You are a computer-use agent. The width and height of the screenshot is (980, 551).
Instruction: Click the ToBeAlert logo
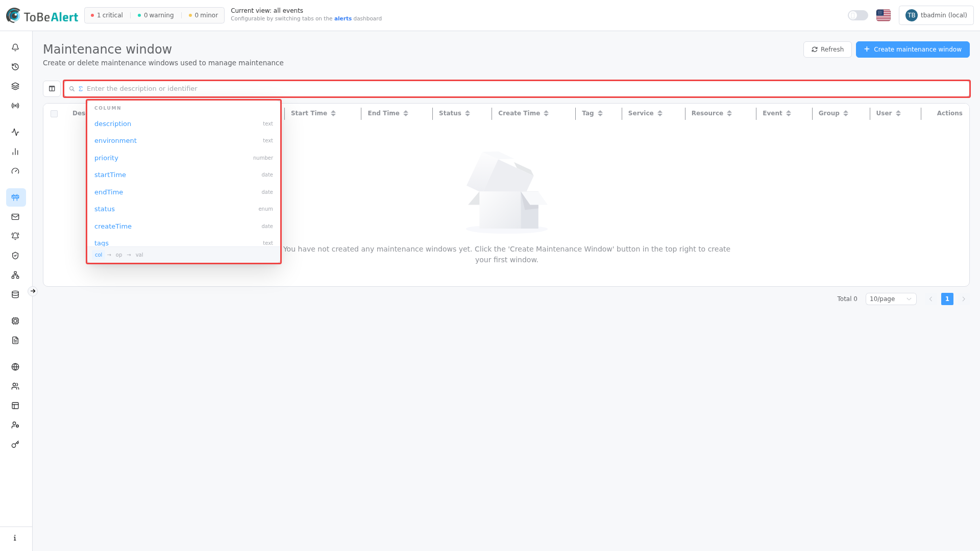tap(42, 15)
